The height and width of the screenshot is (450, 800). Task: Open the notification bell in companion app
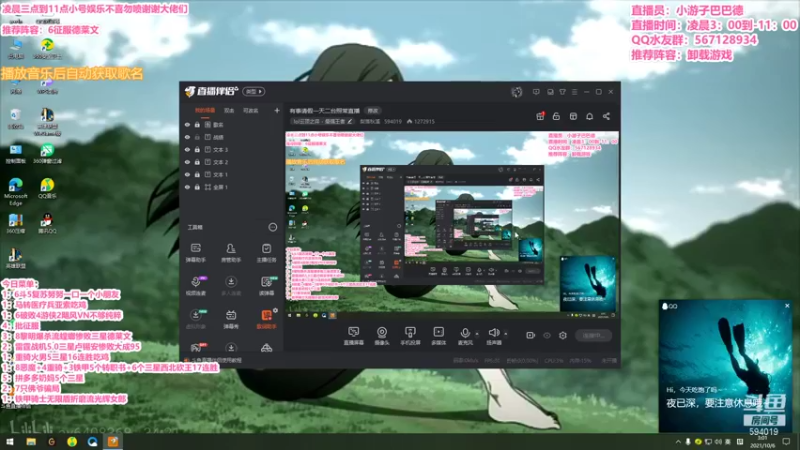click(x=589, y=116)
